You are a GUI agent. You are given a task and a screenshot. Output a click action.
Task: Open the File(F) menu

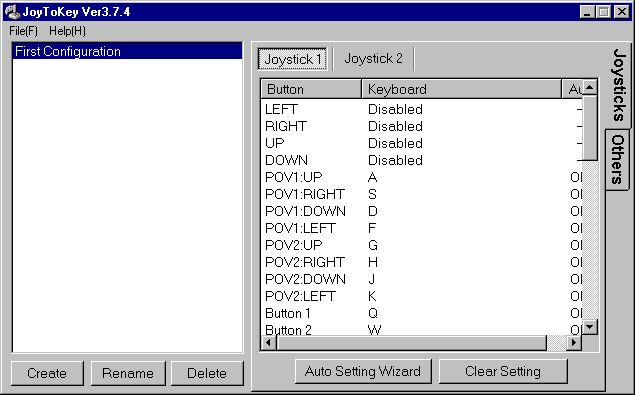(x=23, y=31)
